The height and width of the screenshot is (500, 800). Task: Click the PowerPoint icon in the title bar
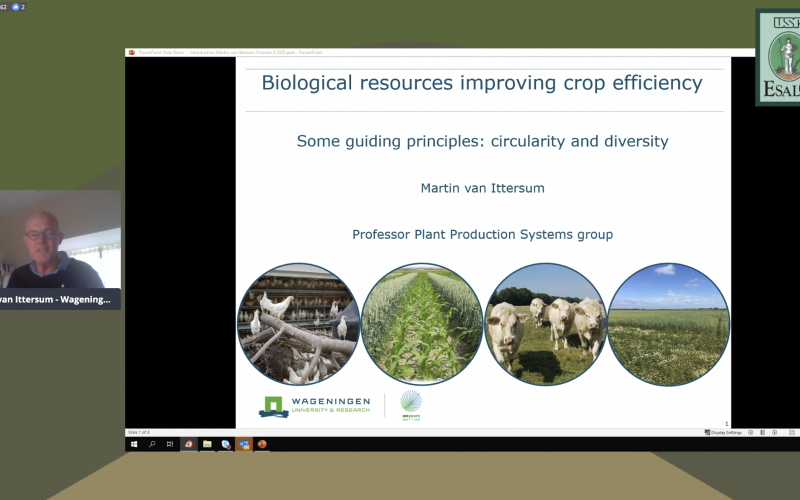point(132,53)
